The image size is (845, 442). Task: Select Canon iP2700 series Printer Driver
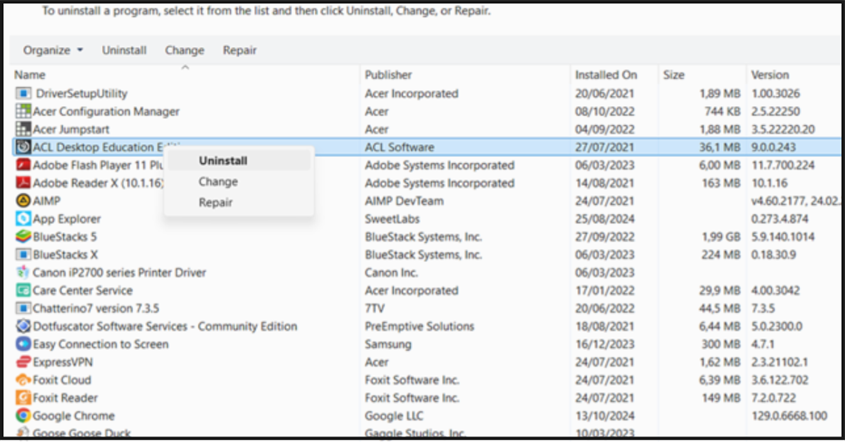pyautogui.click(x=119, y=272)
